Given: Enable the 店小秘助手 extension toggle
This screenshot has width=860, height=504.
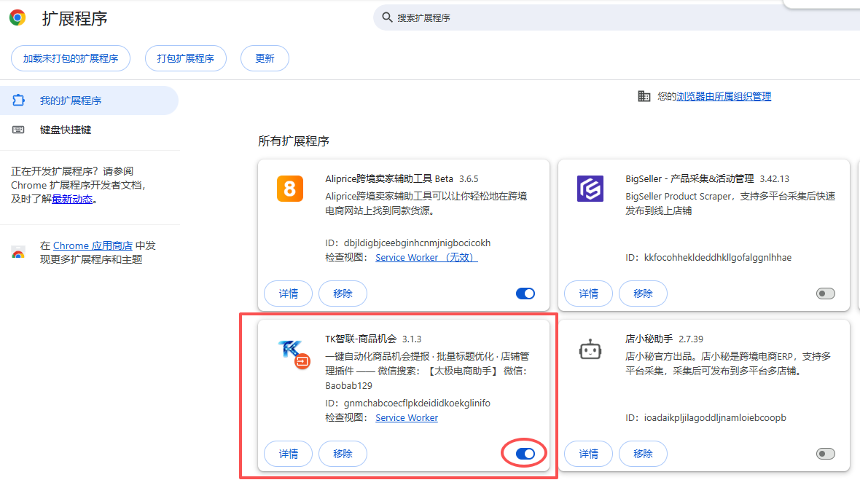Looking at the screenshot, I should tap(825, 453).
